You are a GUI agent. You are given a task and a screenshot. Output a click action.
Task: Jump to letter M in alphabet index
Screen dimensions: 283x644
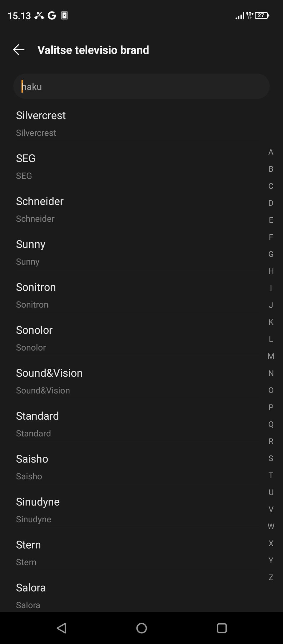coord(271,356)
